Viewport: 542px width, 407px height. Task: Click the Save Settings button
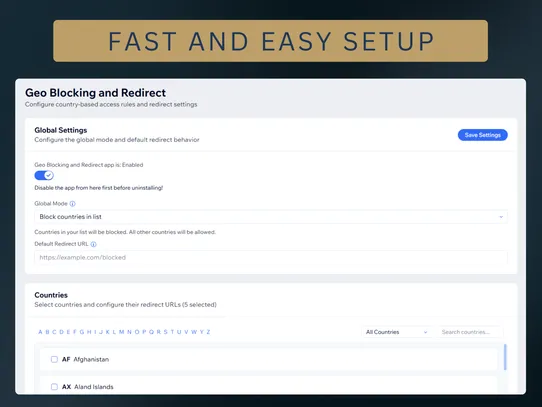click(483, 135)
